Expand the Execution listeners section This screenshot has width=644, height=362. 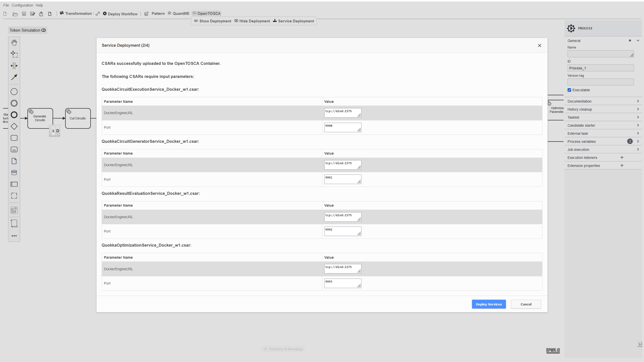[583, 157]
